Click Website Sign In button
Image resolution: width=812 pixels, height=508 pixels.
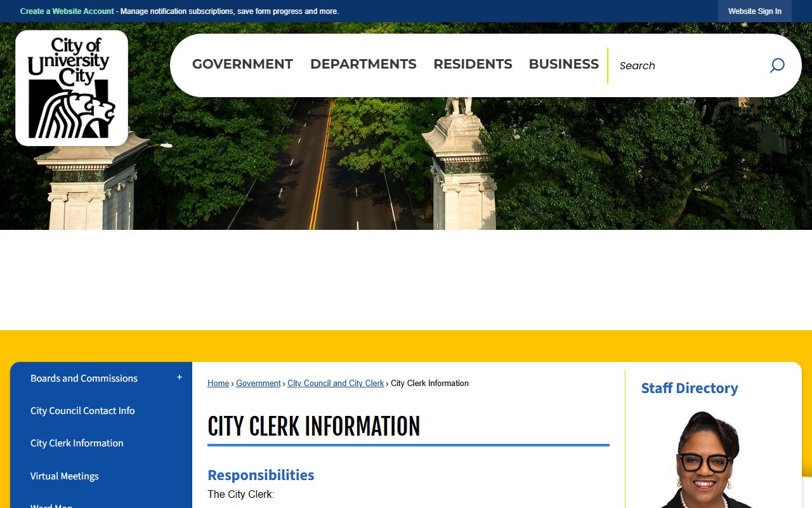755,11
